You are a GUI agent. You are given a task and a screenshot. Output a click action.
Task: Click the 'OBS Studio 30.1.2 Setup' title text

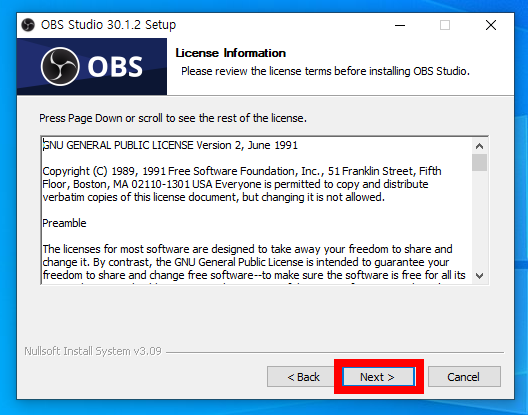pos(108,25)
